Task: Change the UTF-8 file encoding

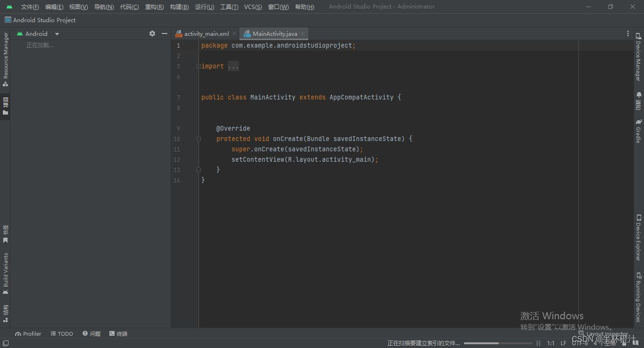Action: (x=580, y=343)
